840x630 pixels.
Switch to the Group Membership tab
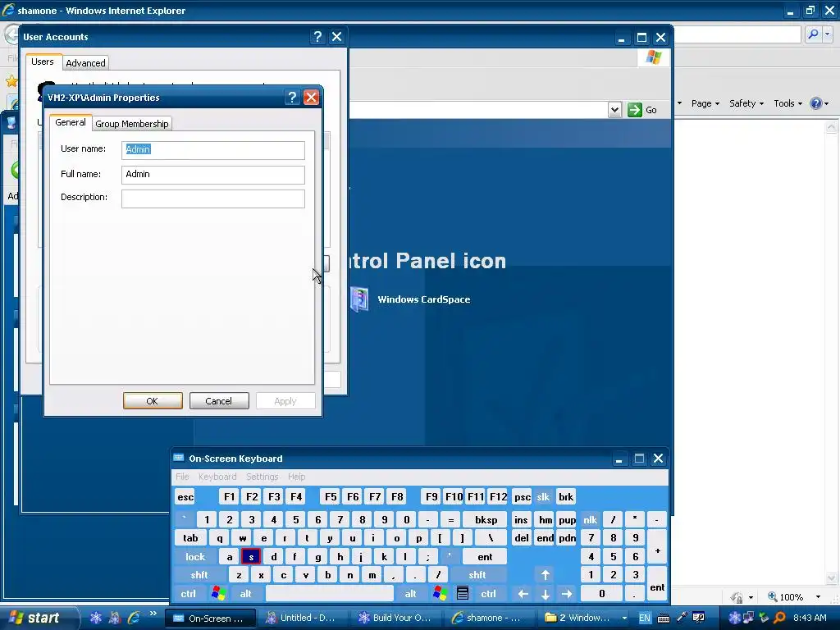pos(132,124)
